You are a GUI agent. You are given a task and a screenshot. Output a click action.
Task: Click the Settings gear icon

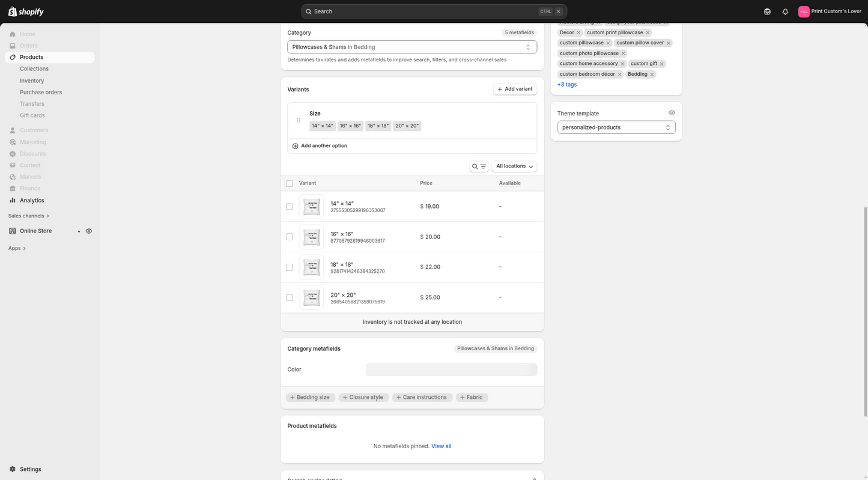13,469
